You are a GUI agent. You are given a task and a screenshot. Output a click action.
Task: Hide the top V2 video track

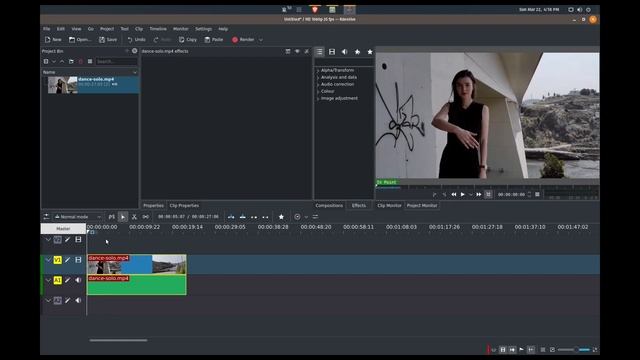coord(78,240)
